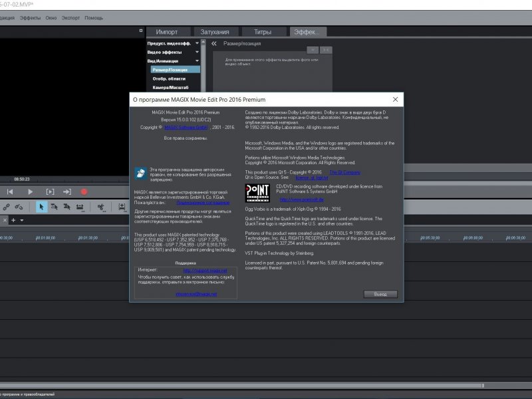This screenshot has height=399, width=532.
Task: Select Размер/Позиция effect item
Action: [175, 70]
